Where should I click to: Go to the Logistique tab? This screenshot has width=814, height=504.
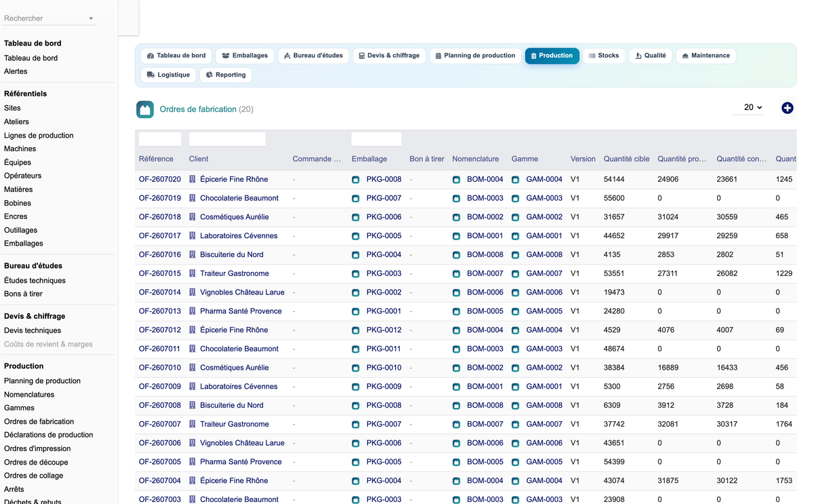coord(168,75)
